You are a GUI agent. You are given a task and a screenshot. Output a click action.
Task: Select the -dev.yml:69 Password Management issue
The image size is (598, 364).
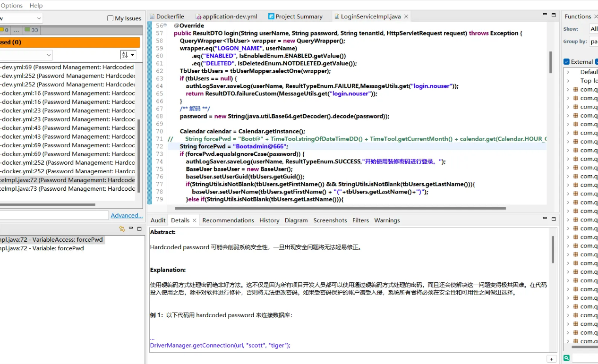tap(68, 67)
